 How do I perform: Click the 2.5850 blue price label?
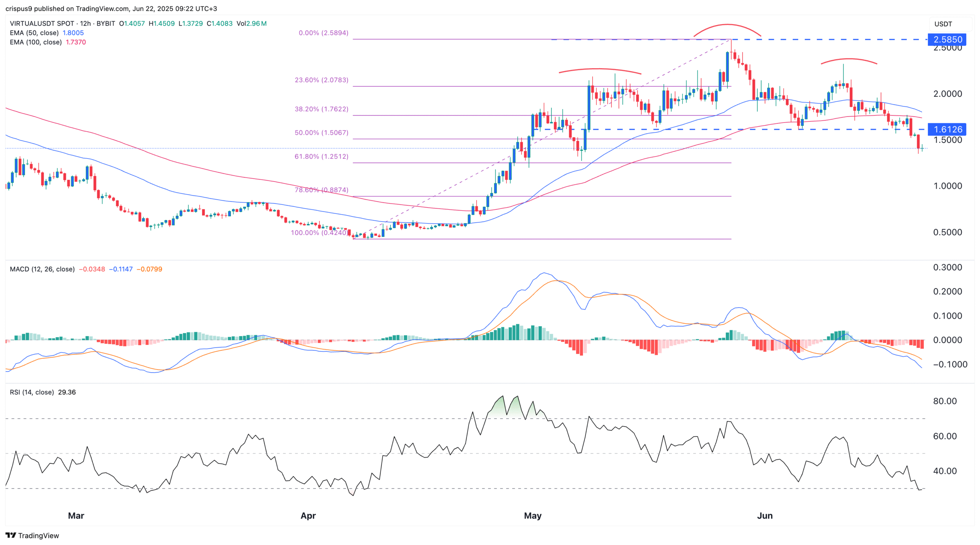[x=947, y=39]
